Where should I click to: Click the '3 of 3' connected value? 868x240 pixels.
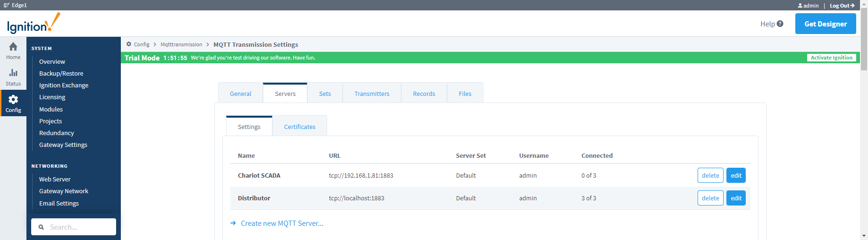pos(589,198)
